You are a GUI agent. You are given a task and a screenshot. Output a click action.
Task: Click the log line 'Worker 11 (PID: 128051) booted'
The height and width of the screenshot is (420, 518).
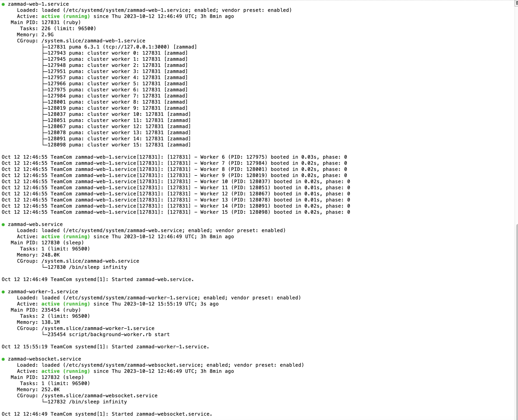176,188
